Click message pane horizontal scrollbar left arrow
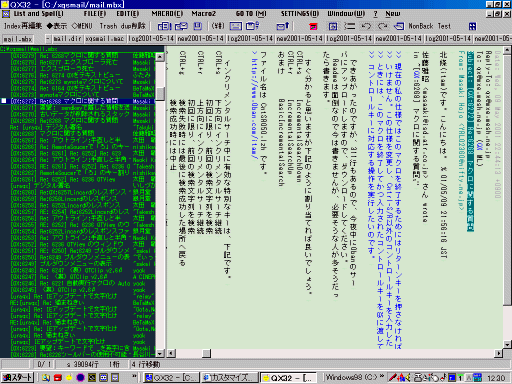 (x=171, y=353)
